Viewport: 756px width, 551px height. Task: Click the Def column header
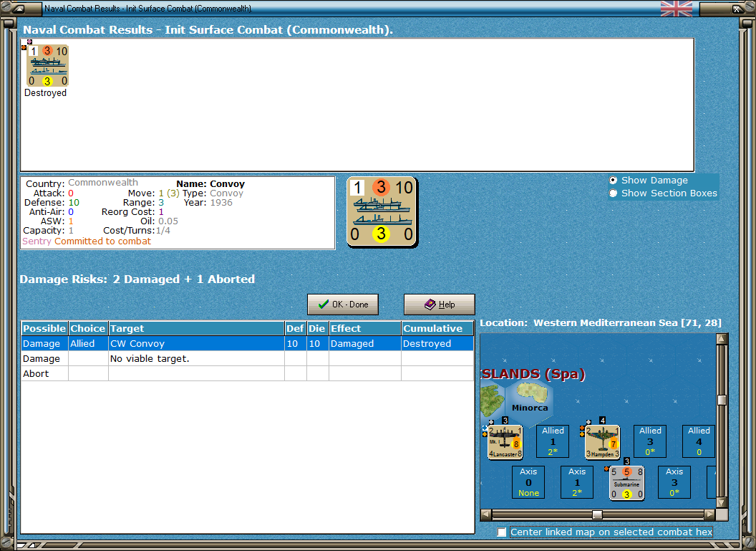click(296, 328)
